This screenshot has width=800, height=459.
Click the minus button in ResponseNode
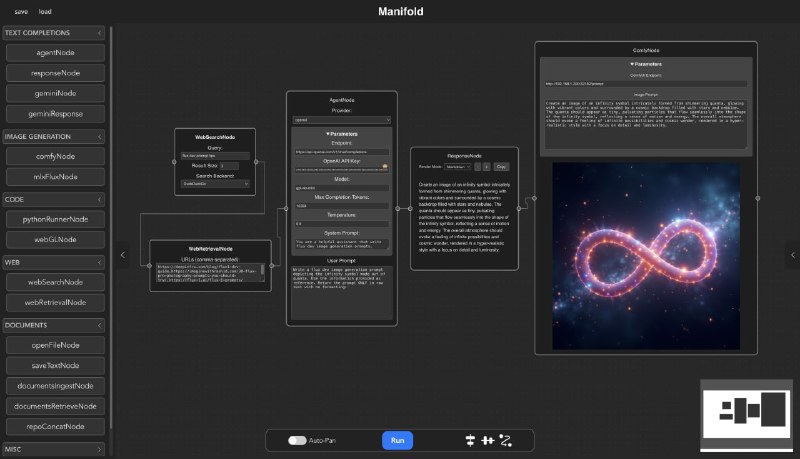(x=476, y=167)
